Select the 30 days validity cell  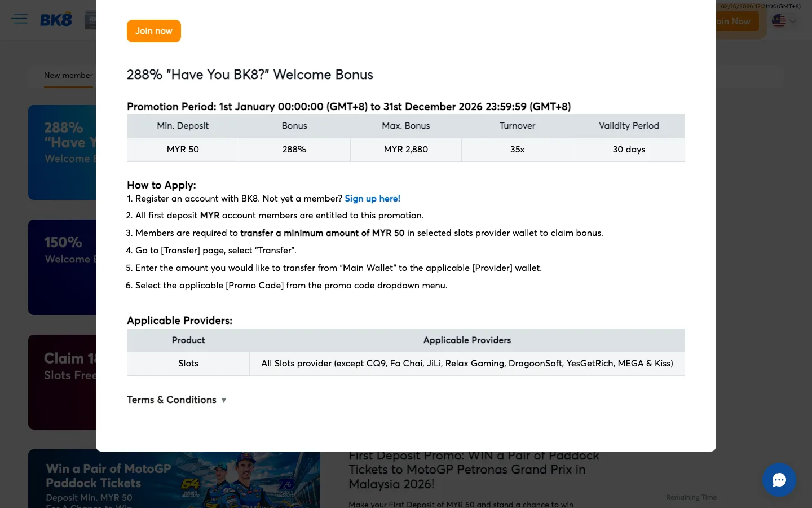click(x=629, y=150)
